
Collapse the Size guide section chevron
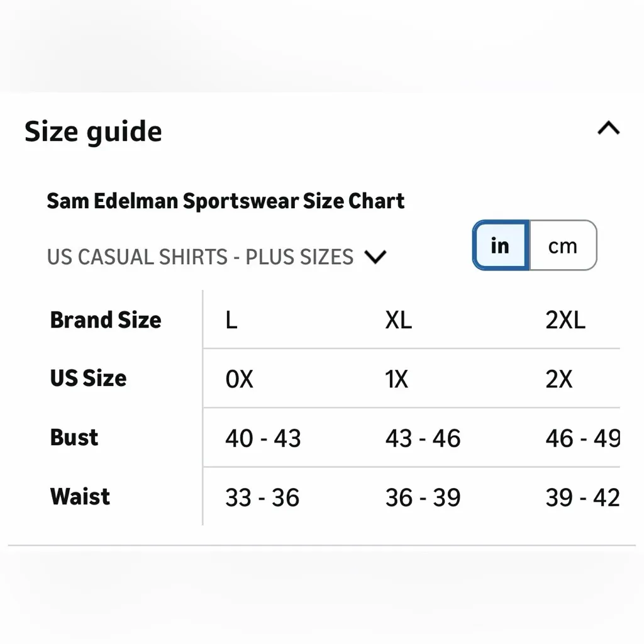click(x=608, y=129)
